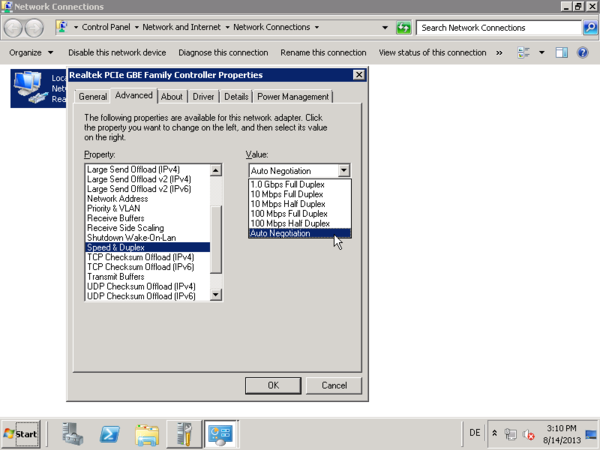Open the Value combo box arrow
This screenshot has width=600, height=450.
click(344, 171)
